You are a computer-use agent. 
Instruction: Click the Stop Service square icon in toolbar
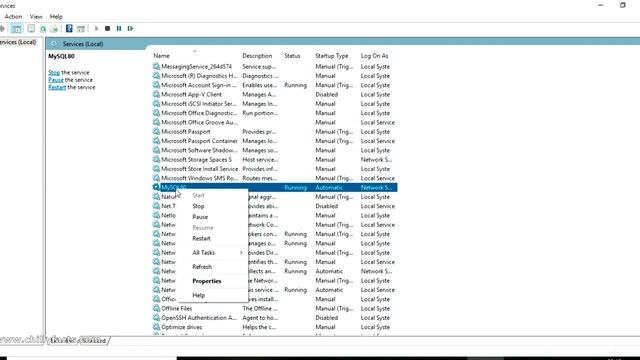[x=107, y=29]
